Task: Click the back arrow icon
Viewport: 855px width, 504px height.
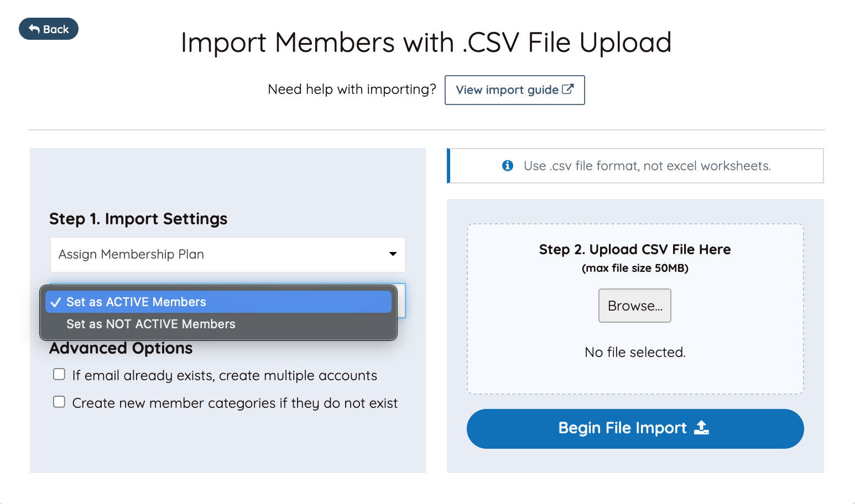Action: pyautogui.click(x=33, y=29)
